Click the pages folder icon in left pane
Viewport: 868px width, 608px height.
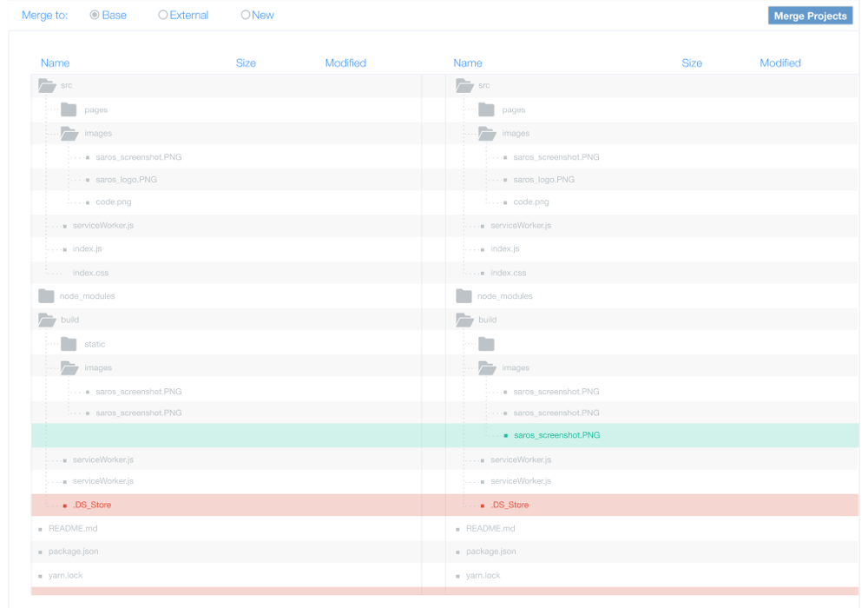point(69,110)
